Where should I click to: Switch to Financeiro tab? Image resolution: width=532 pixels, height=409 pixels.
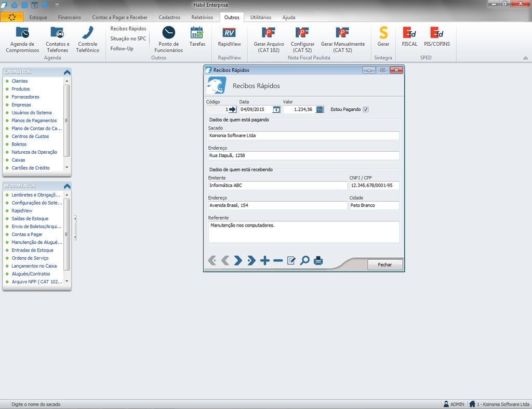point(69,17)
